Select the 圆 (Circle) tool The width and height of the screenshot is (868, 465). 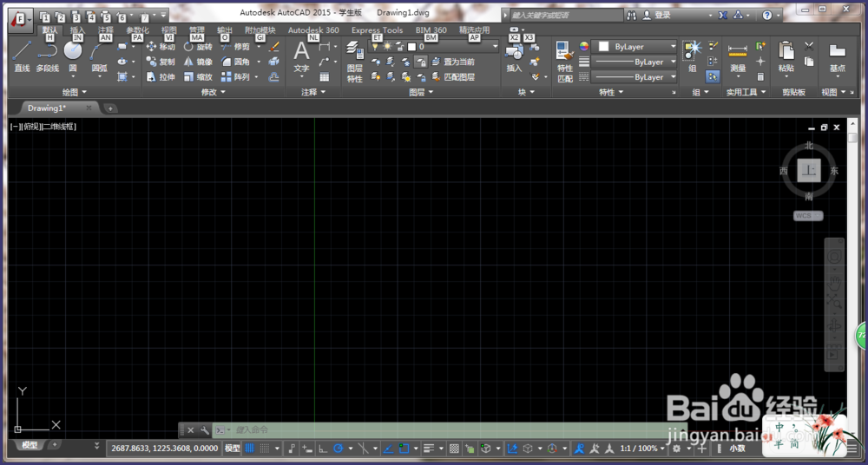click(x=73, y=56)
